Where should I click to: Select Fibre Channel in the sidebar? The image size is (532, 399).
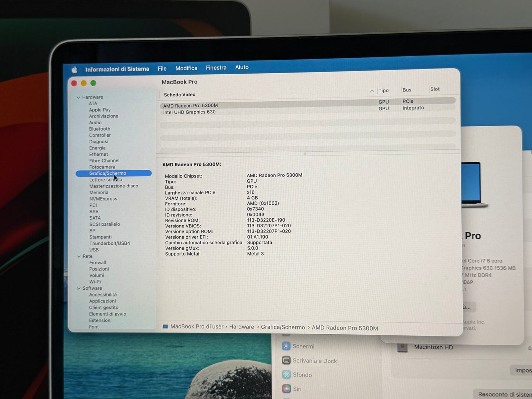click(x=105, y=160)
